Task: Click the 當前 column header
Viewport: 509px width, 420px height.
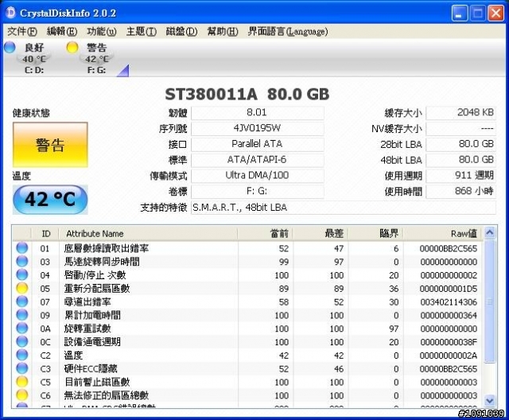Action: [x=265, y=234]
